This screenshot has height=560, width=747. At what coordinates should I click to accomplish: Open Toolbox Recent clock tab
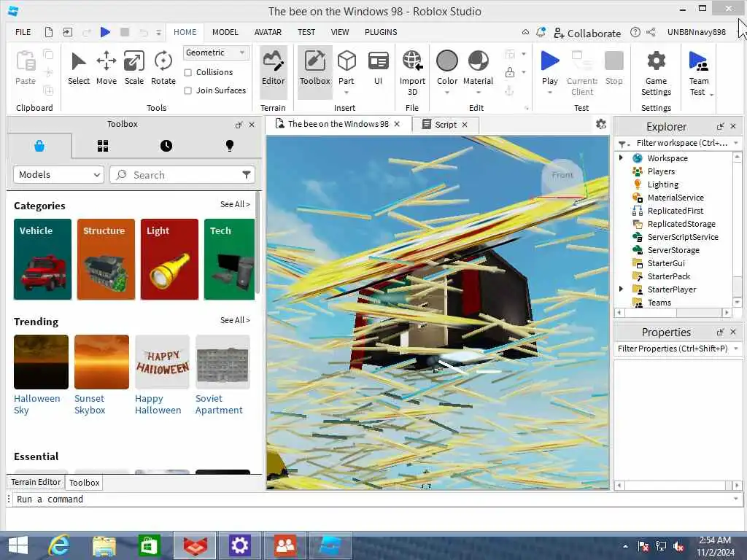click(166, 146)
